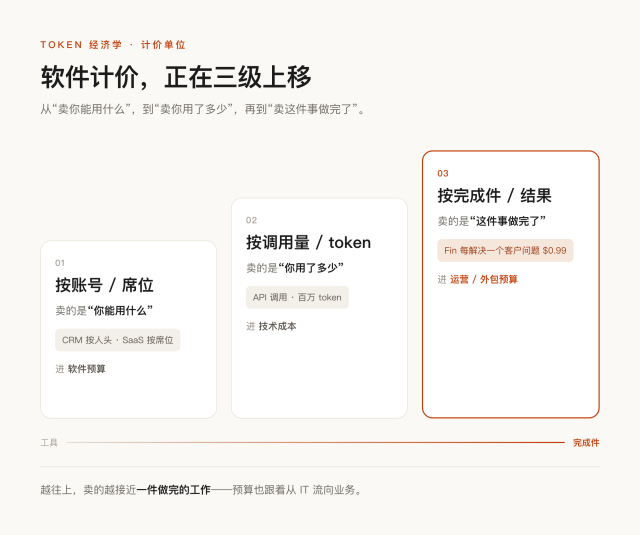Select the '按调用量 / token' card heading
The image size is (640, 535).
[309, 242]
